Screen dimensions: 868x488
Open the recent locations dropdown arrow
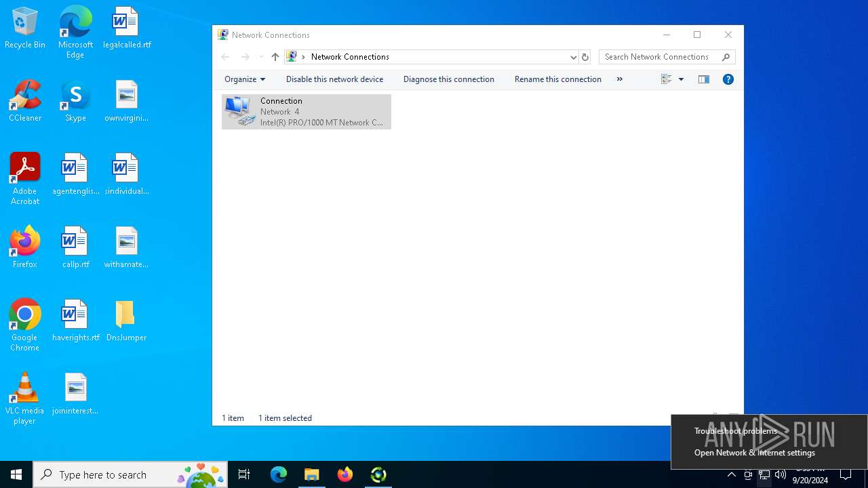point(261,57)
